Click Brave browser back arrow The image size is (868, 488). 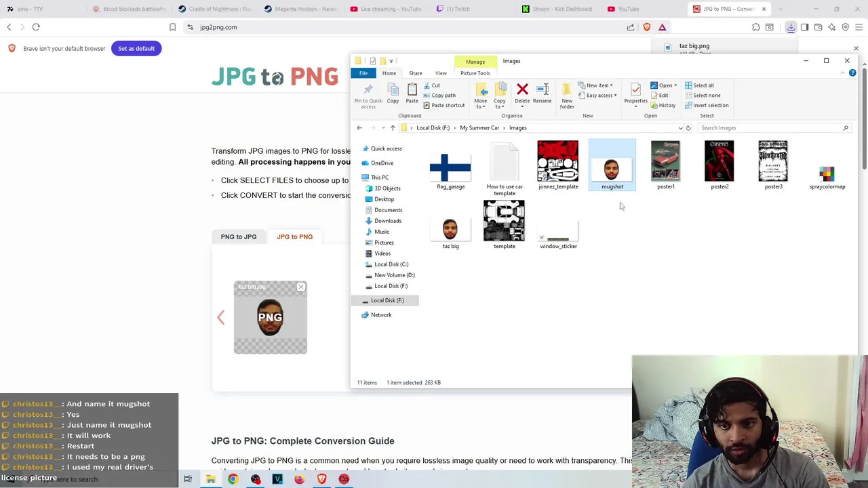9,27
